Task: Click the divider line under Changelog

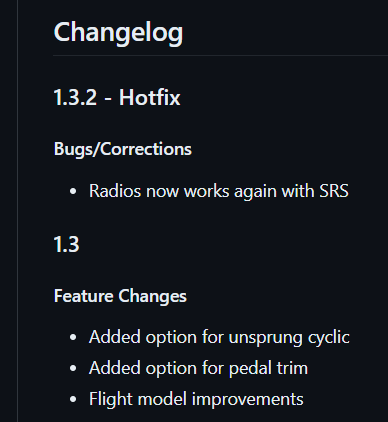Action: click(x=220, y=55)
